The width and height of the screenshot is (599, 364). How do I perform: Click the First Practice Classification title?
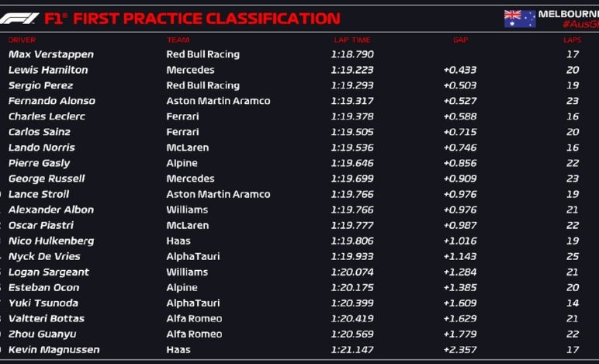click(x=192, y=19)
